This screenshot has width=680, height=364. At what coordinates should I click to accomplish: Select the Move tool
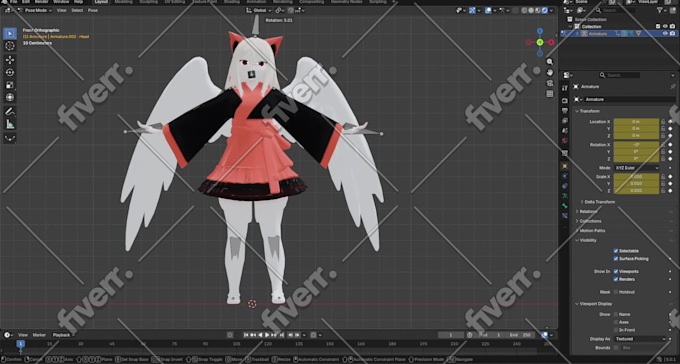pos(10,60)
